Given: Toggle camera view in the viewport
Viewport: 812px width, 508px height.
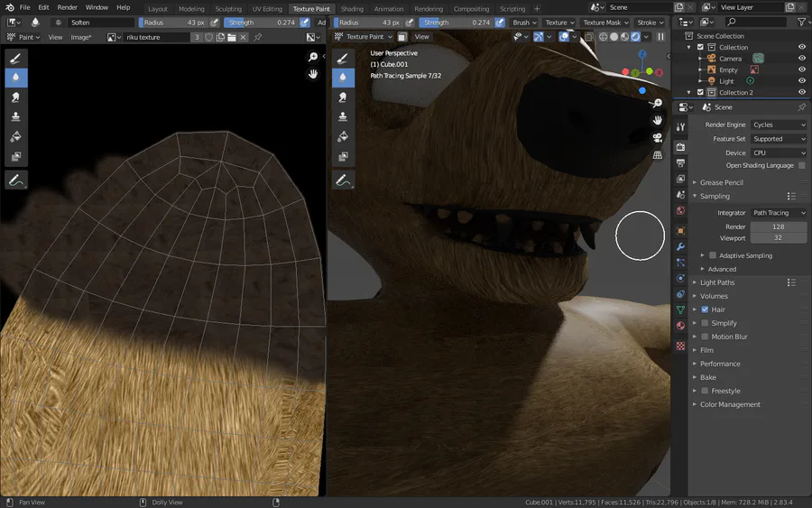Looking at the screenshot, I should (x=658, y=137).
